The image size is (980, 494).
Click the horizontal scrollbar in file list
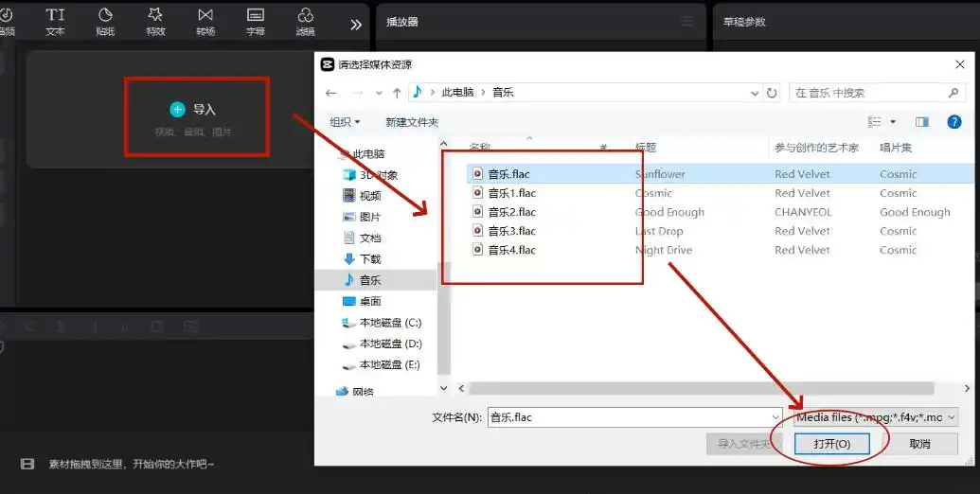tap(702, 388)
